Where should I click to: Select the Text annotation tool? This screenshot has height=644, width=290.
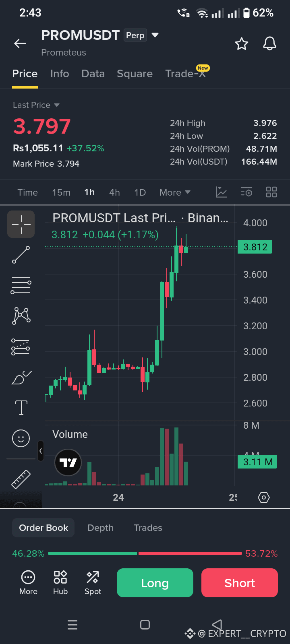point(21,407)
